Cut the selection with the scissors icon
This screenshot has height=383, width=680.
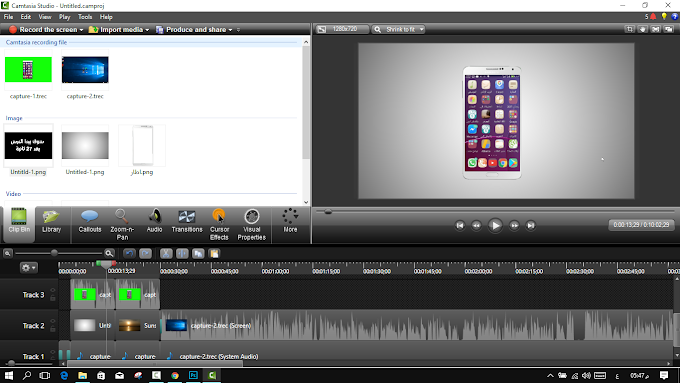pyautogui.click(x=166, y=253)
